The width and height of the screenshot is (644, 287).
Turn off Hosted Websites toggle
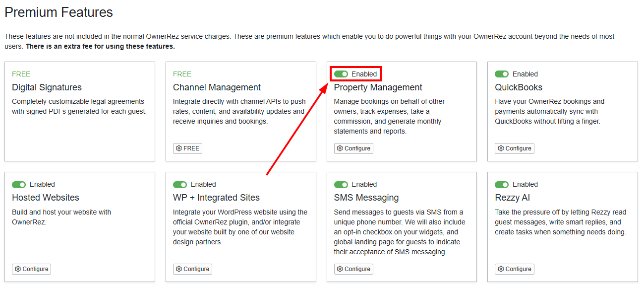[19, 185]
